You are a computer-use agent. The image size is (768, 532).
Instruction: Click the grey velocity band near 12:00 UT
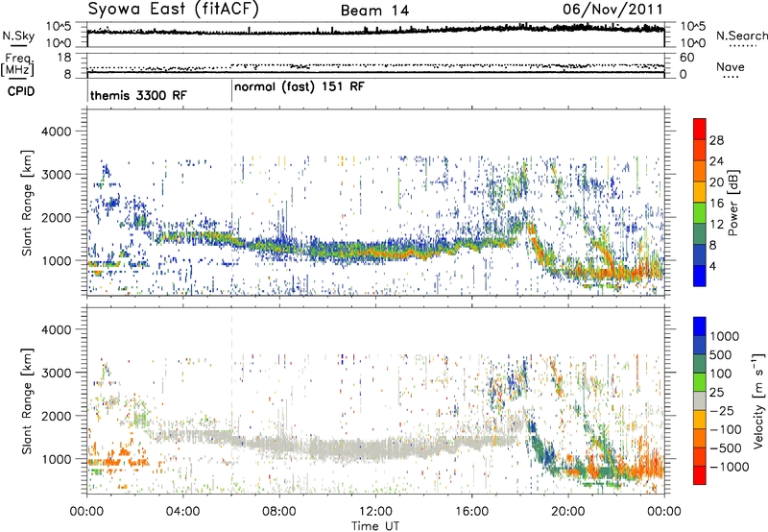(375, 448)
